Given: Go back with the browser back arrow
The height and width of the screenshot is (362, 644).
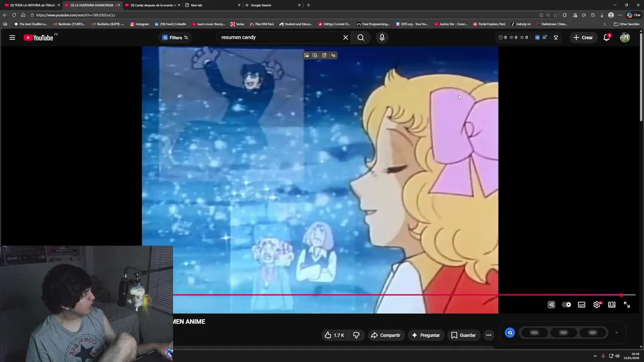Looking at the screenshot, I should click(5, 15).
